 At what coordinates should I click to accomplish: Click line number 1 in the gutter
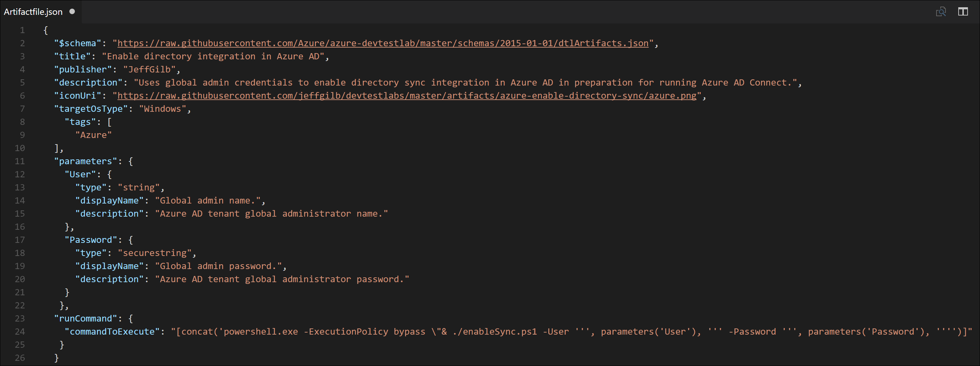click(x=22, y=30)
